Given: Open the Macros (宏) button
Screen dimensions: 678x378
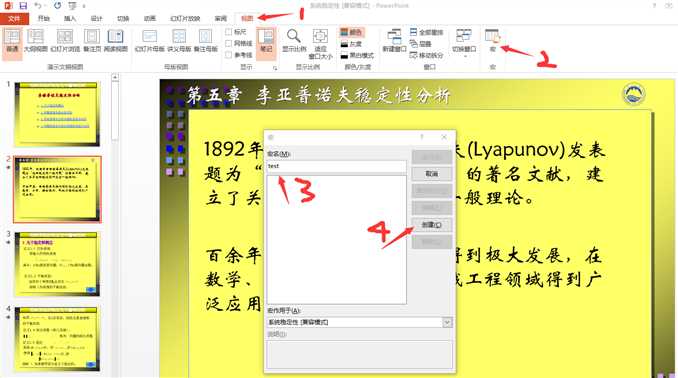Looking at the screenshot, I should click(x=493, y=42).
